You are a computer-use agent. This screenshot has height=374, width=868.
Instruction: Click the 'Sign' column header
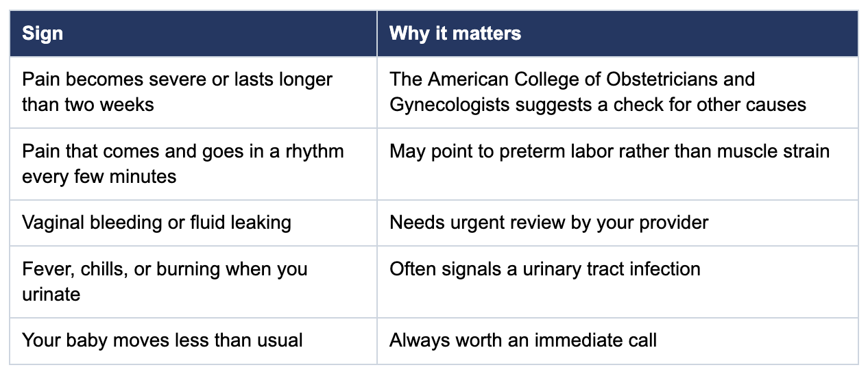[193, 34]
